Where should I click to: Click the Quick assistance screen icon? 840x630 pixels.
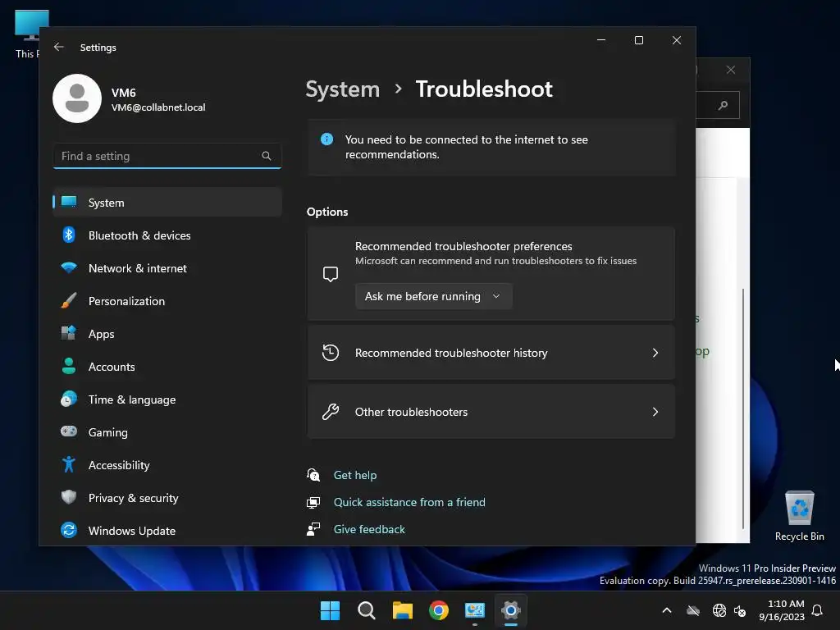(x=313, y=502)
